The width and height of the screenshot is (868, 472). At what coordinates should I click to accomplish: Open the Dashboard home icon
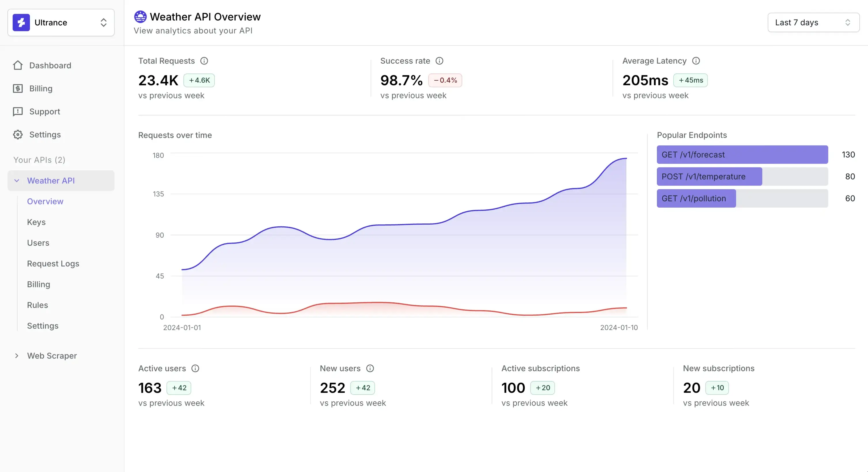[18, 65]
